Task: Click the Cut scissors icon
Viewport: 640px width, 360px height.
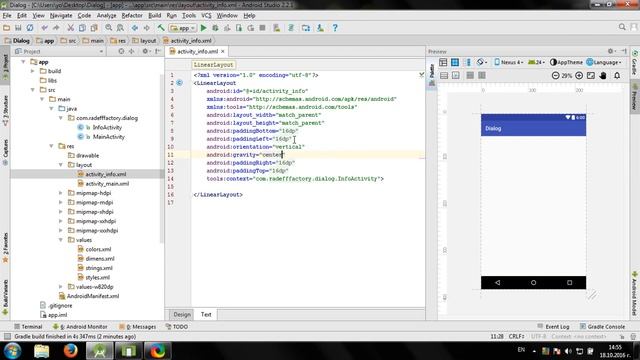Action: [x=70, y=28]
